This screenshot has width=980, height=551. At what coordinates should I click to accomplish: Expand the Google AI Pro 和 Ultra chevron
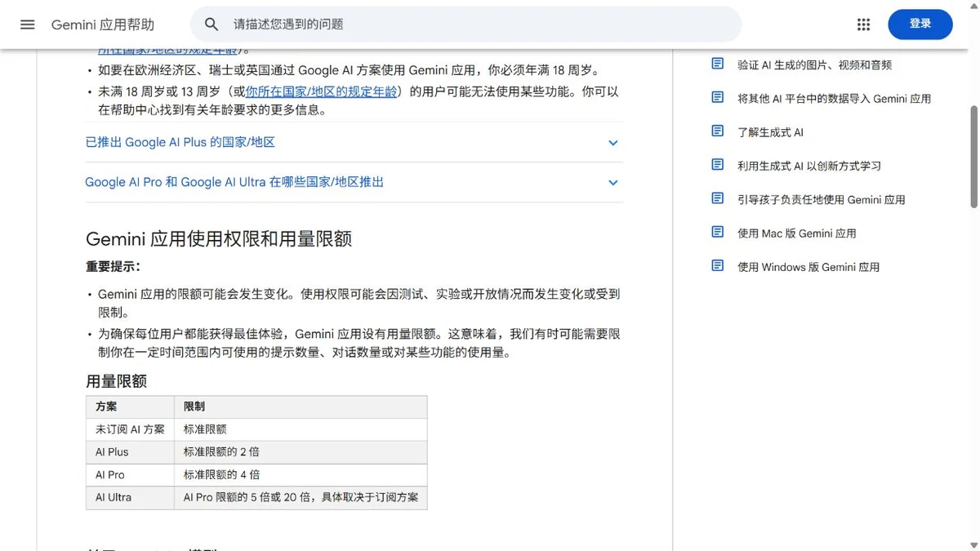613,183
